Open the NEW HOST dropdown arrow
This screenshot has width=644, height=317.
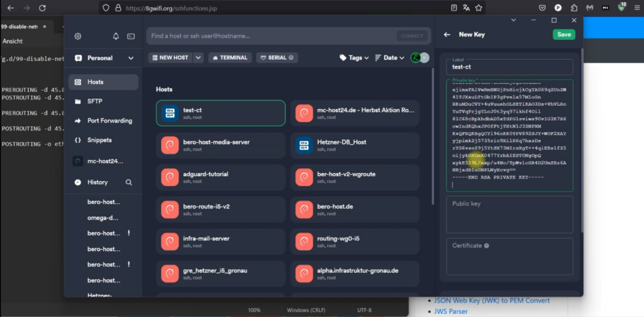tap(199, 58)
